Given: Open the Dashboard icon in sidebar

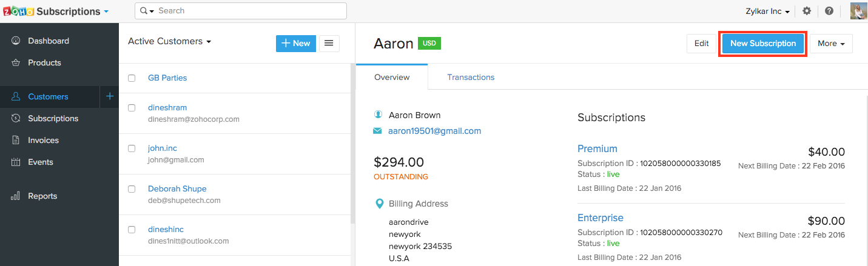Looking at the screenshot, I should (x=16, y=41).
